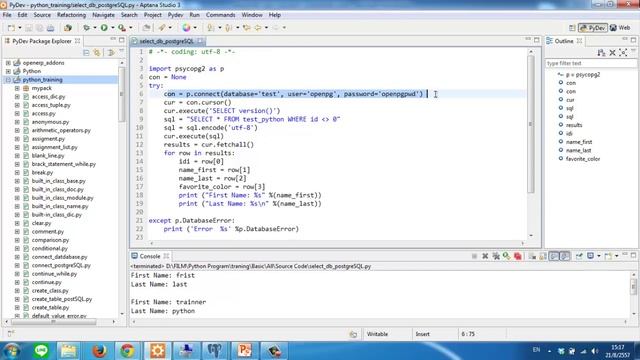Expand the Python project node
The width and height of the screenshot is (640, 360).
pos(8,71)
